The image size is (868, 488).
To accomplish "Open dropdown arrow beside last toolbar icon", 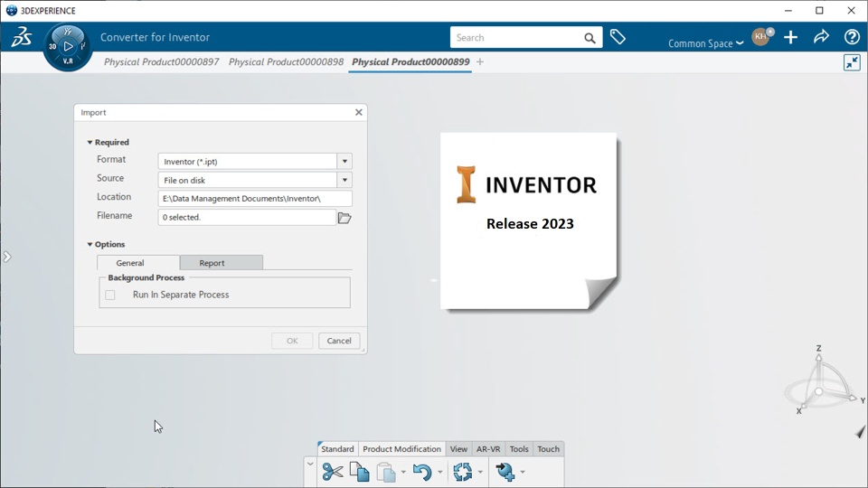I will (523, 472).
